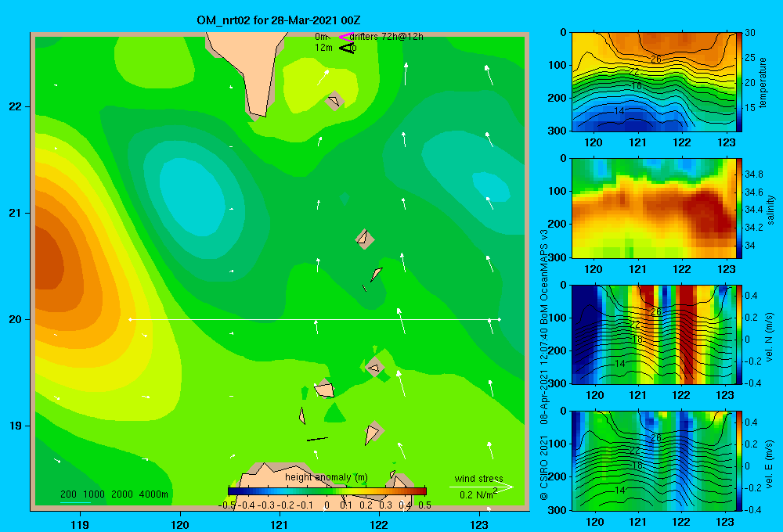Click the height anomaly color bar

(x=327, y=491)
